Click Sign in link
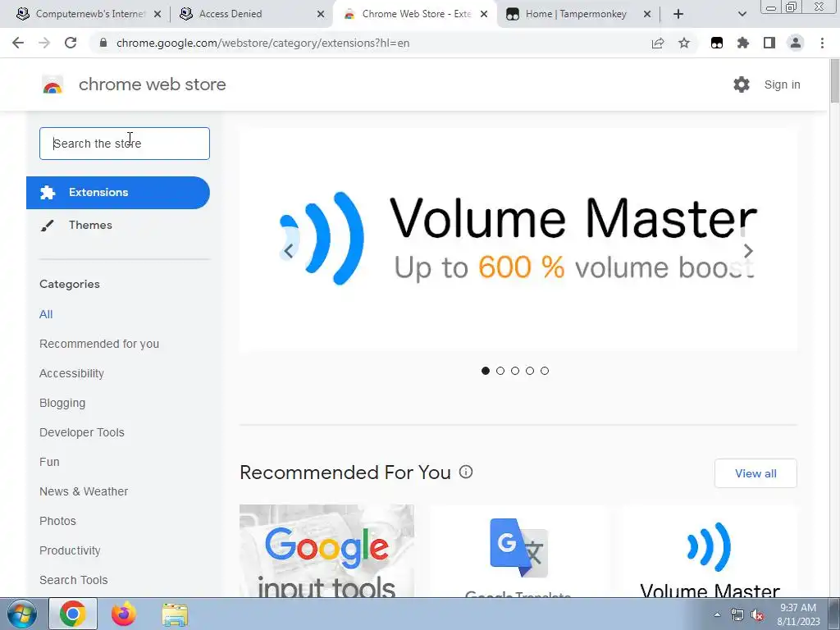Screen dimensions: 840x630 click(x=782, y=84)
